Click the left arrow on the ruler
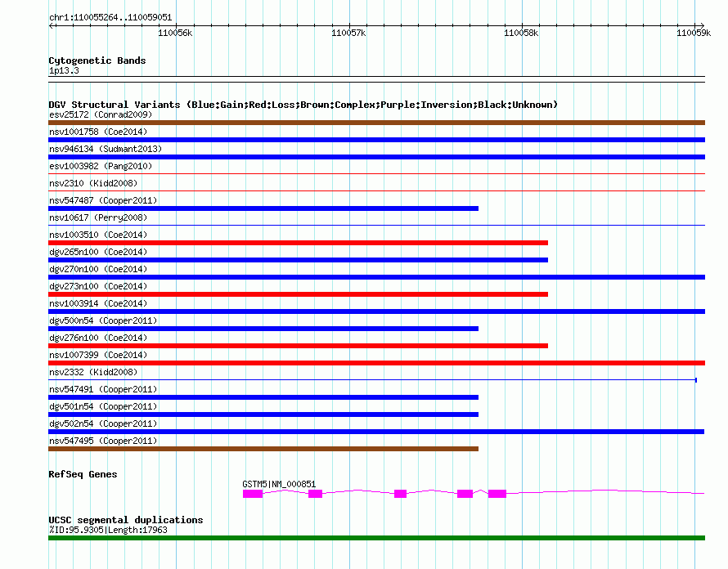Screen dimensions: 728x569 pyautogui.click(x=52, y=25)
